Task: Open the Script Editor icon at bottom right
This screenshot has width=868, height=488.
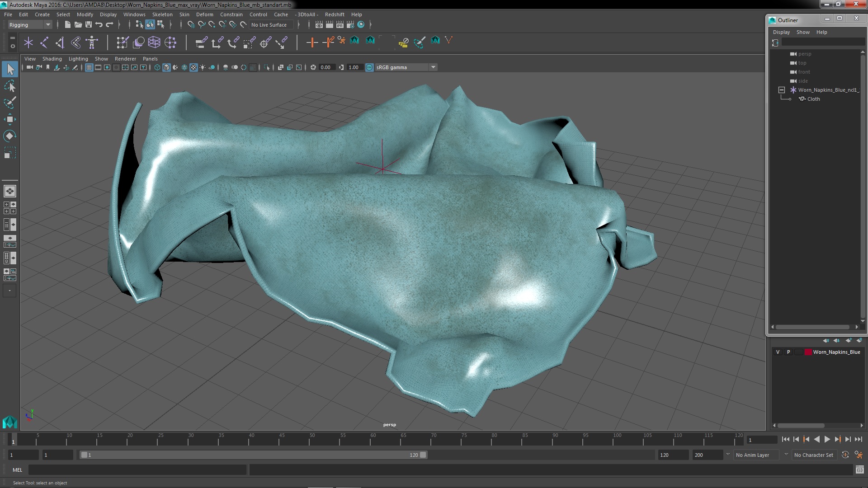Action: [859, 470]
